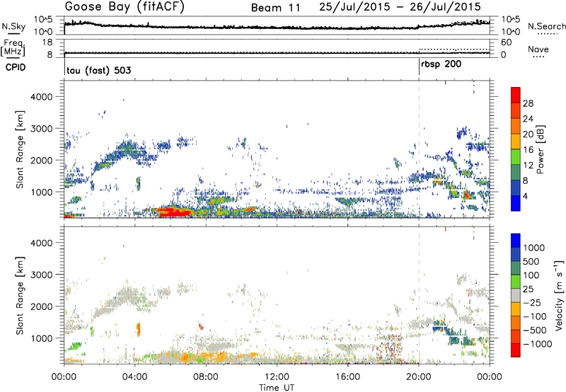The height and width of the screenshot is (392, 566).
Task: Select the 'tau (fast) 503' CPID annotation
Action: coord(99,70)
